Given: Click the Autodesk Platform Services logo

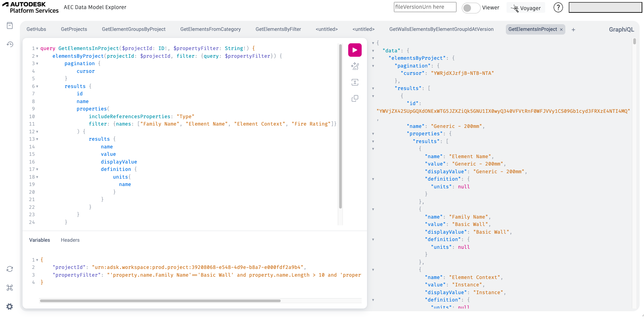Looking at the screenshot, I should point(30,7).
